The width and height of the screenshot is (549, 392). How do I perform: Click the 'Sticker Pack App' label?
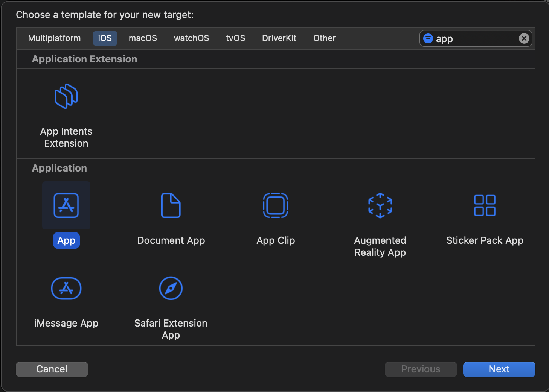(x=485, y=240)
